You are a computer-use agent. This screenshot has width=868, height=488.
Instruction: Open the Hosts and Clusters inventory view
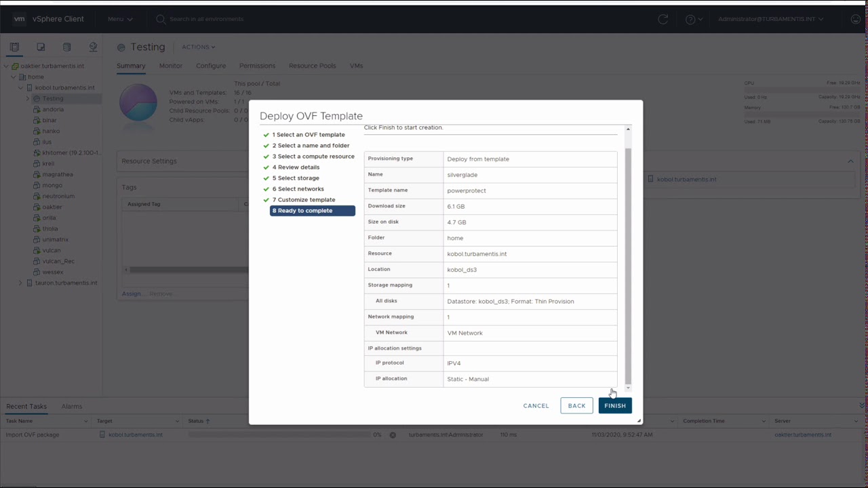click(x=15, y=47)
